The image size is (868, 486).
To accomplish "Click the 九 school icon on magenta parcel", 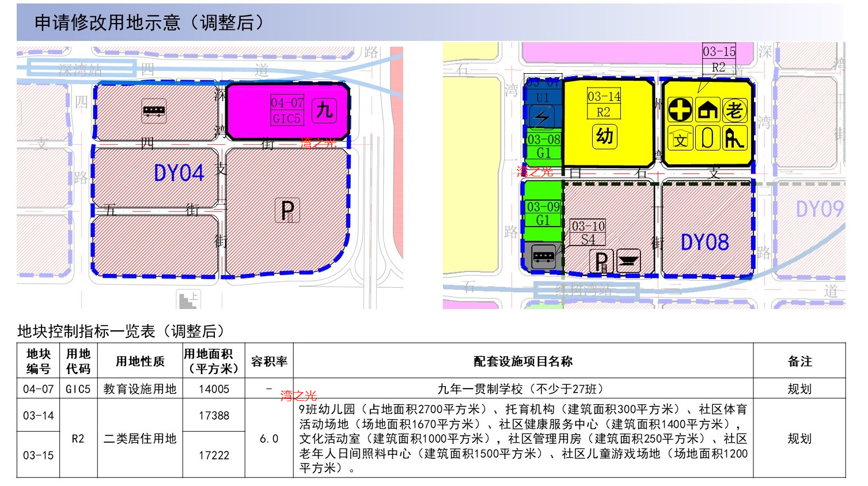I will pos(324,110).
